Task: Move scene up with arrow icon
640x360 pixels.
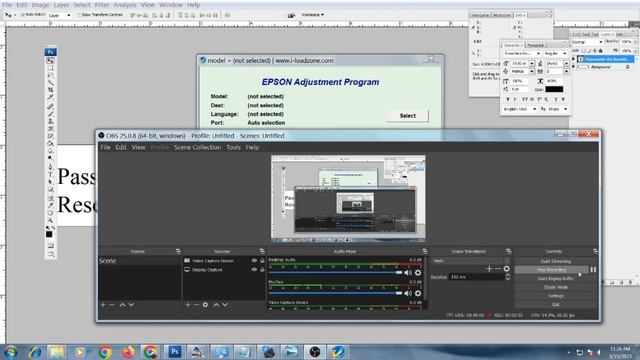Action: (x=122, y=304)
